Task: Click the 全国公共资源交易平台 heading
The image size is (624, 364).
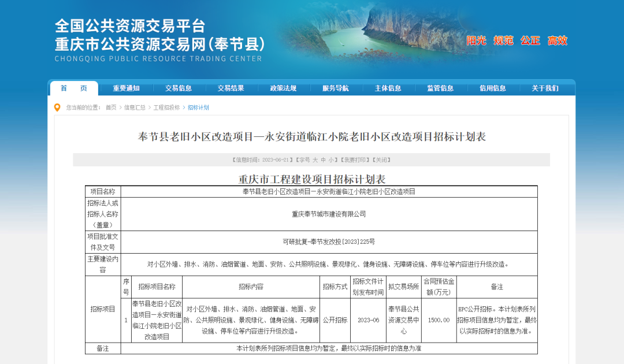Action: click(130, 26)
